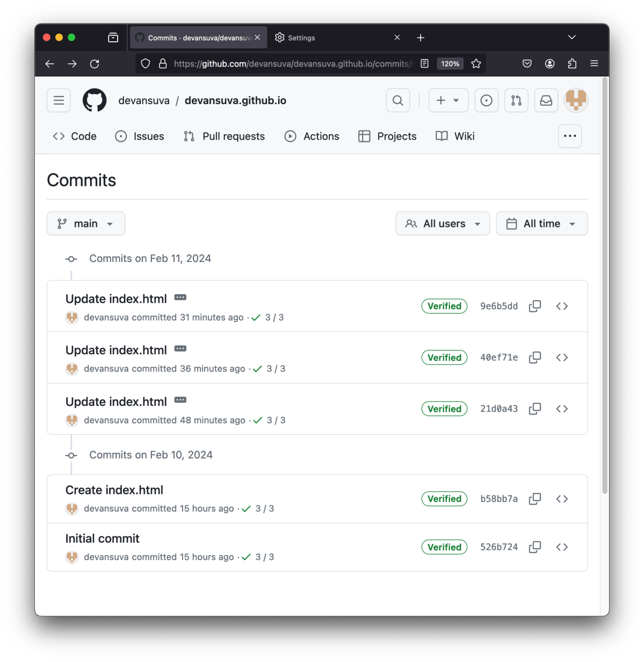The width and height of the screenshot is (644, 662).
Task: Show Verified signature for commit 526b724
Action: click(444, 547)
